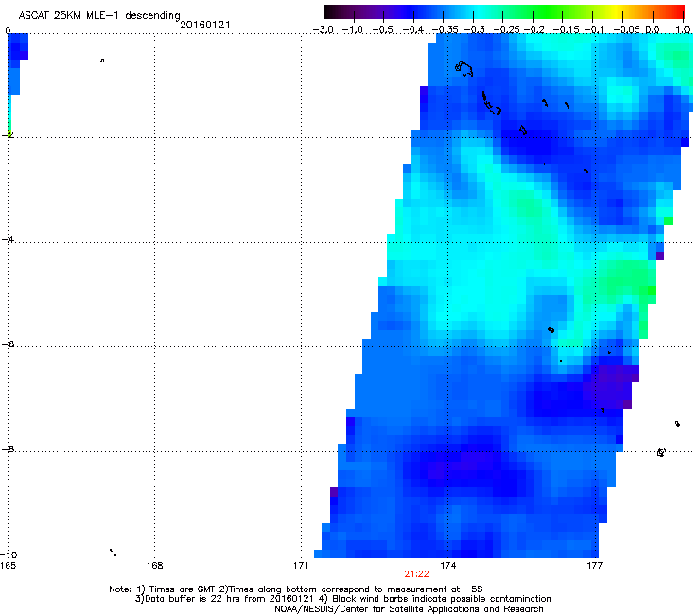Click the -0.35 colorbar tick label
Viewport: 700px width, 615px height.
[446, 30]
